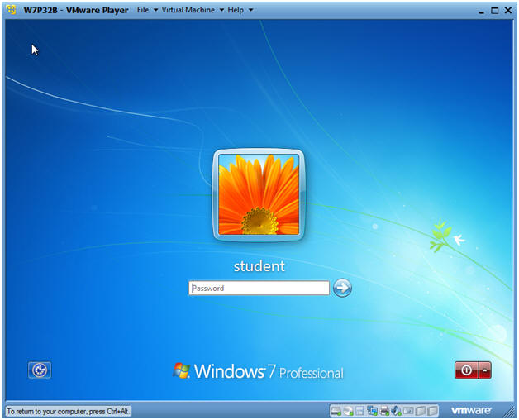The width and height of the screenshot is (519, 420).
Task: Minimize the VMware Player window
Action: (x=482, y=11)
